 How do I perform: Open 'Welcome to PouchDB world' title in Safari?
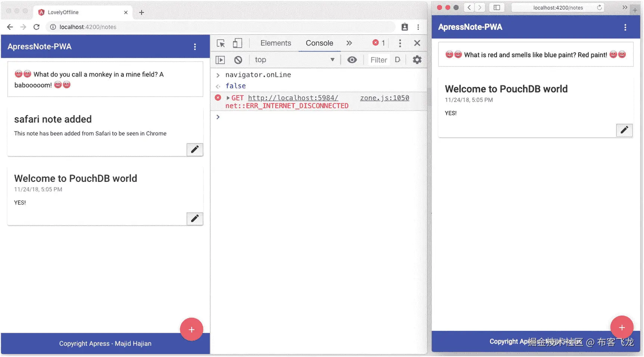[506, 89]
